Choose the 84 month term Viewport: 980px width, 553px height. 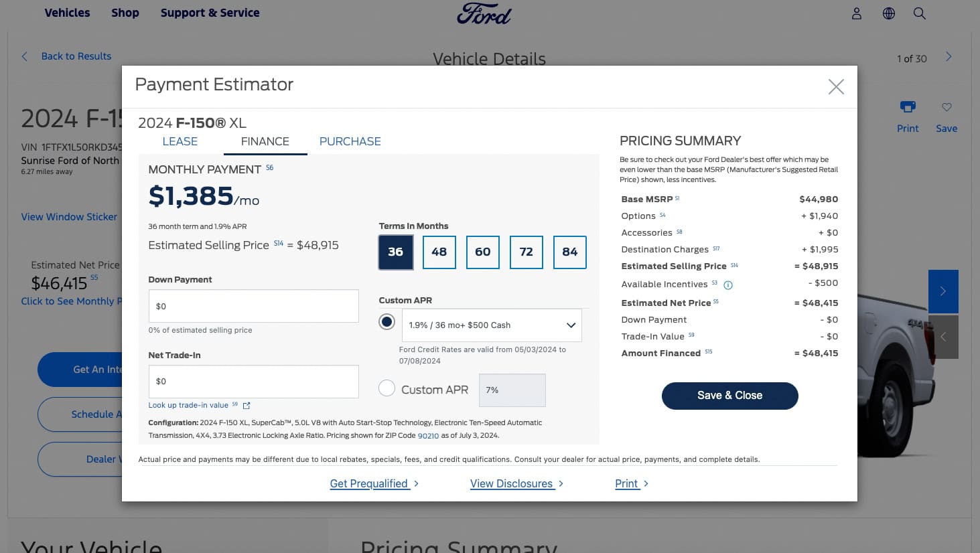[x=570, y=252]
